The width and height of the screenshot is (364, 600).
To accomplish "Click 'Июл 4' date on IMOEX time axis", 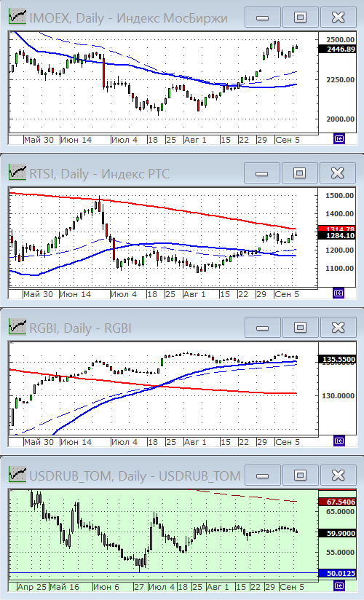I will tap(124, 140).
